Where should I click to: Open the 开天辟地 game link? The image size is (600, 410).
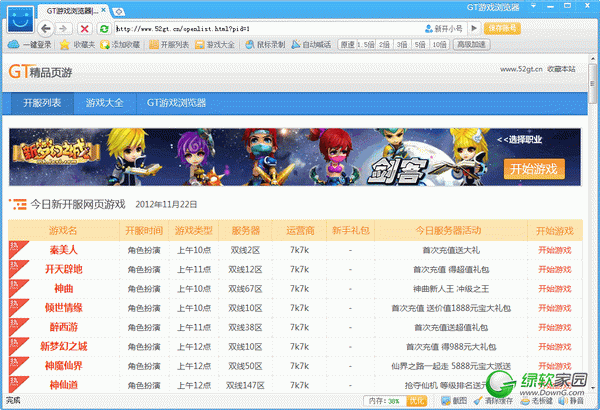[x=64, y=269]
